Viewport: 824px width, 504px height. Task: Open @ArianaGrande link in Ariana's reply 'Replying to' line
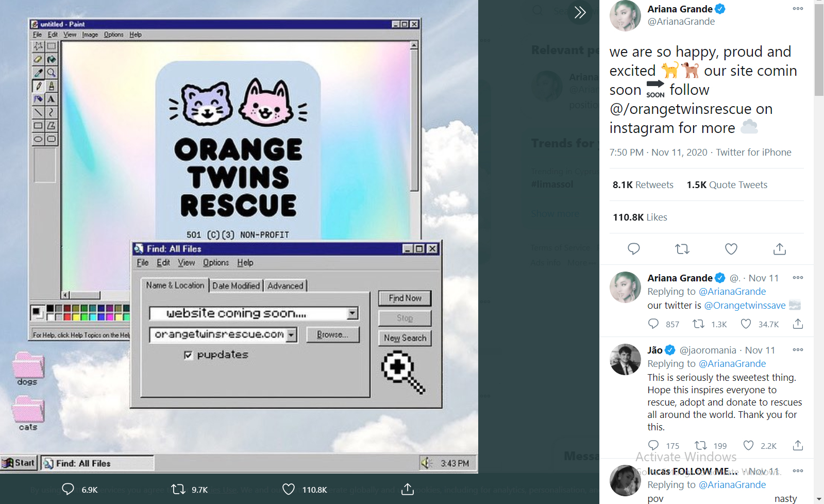point(732,292)
